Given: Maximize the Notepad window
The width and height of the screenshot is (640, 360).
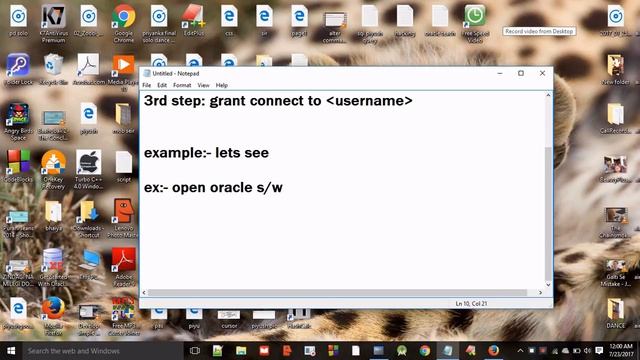Looking at the screenshot, I should pos(521,73).
